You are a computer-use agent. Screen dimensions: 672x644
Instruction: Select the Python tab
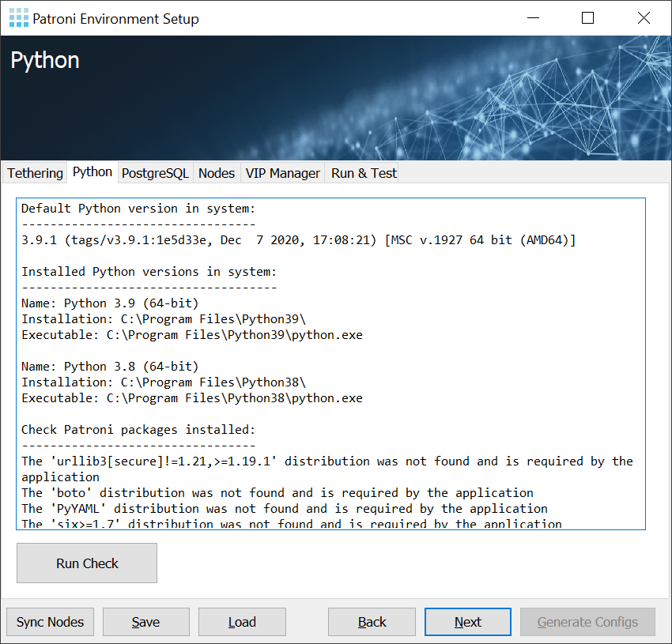[92, 172]
